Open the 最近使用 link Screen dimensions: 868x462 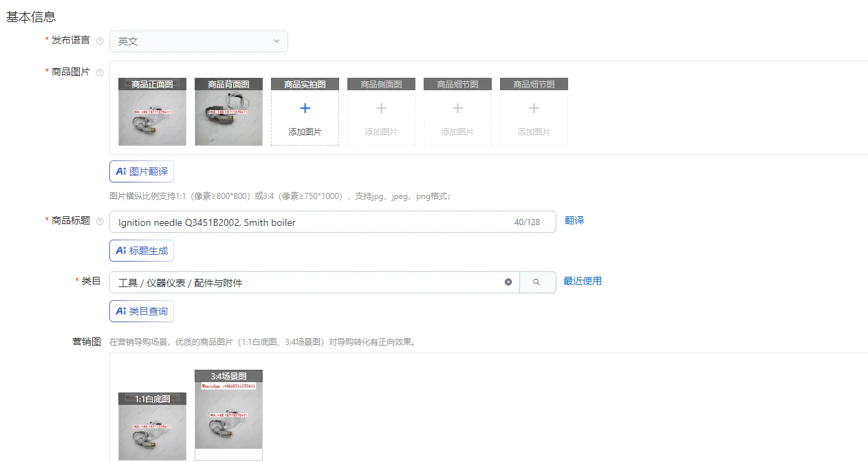[x=583, y=281]
